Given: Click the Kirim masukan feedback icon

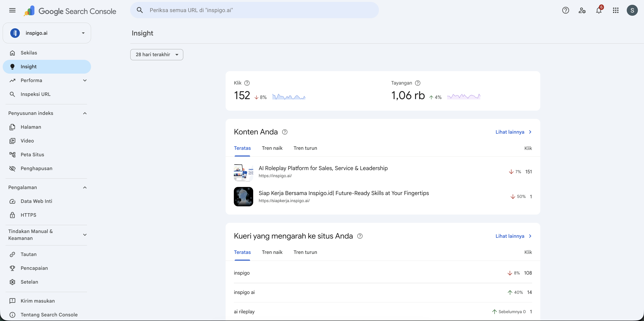Looking at the screenshot, I should (x=12, y=301).
